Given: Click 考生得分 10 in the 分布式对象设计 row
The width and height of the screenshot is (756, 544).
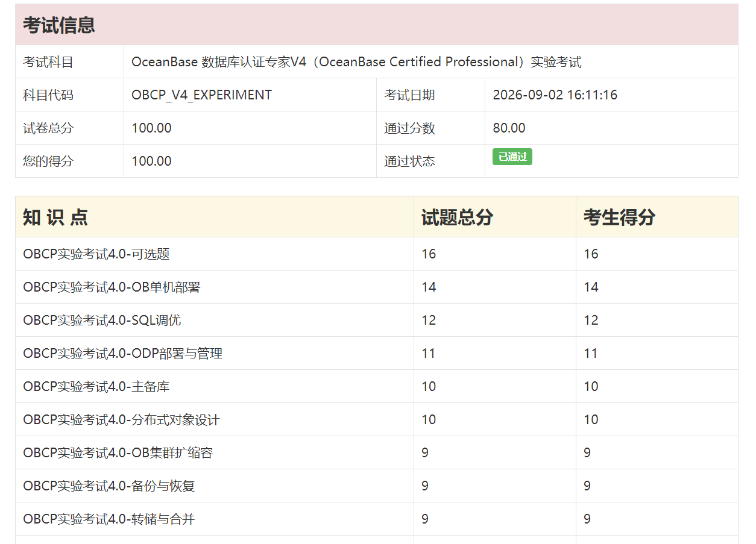Looking at the screenshot, I should [x=591, y=420].
